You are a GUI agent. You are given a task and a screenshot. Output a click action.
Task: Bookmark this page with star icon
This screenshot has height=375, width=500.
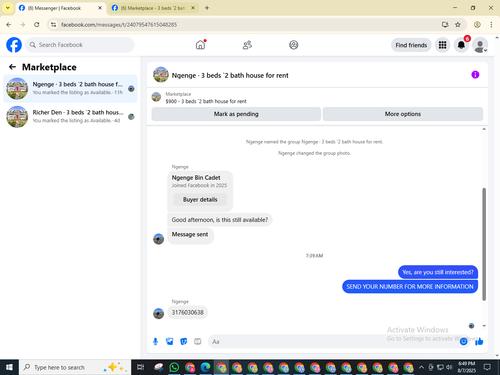pyautogui.click(x=458, y=24)
